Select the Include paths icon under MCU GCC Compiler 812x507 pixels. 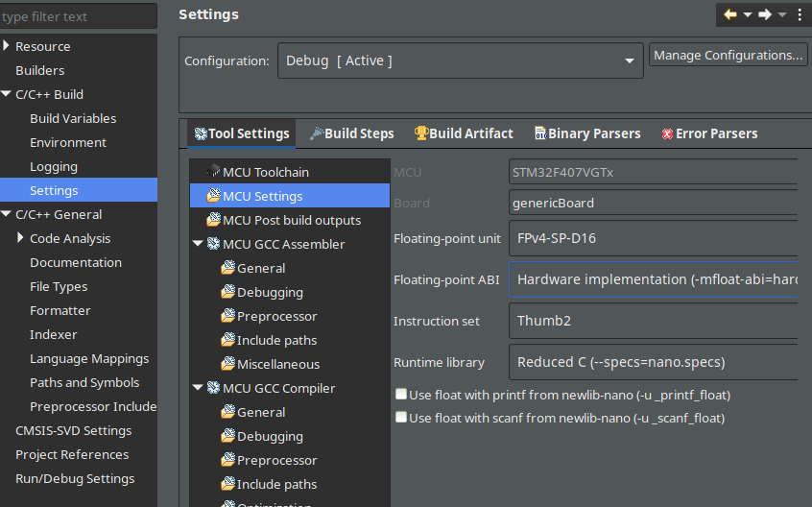coord(227,484)
